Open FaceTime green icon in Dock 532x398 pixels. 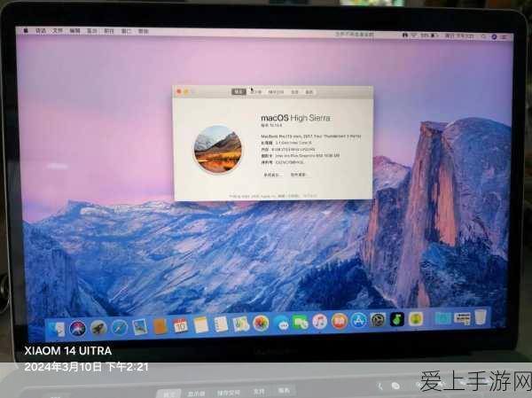(301, 322)
